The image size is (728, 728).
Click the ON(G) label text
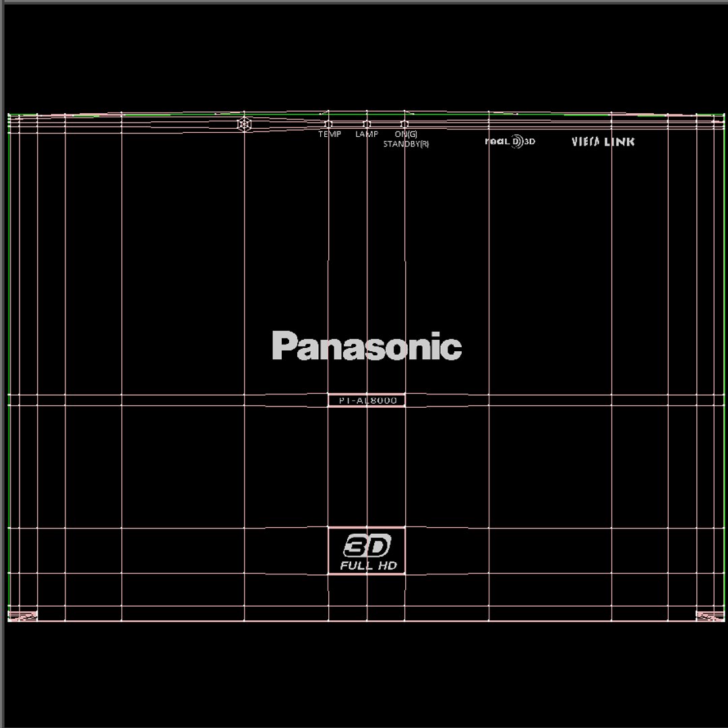(x=406, y=134)
